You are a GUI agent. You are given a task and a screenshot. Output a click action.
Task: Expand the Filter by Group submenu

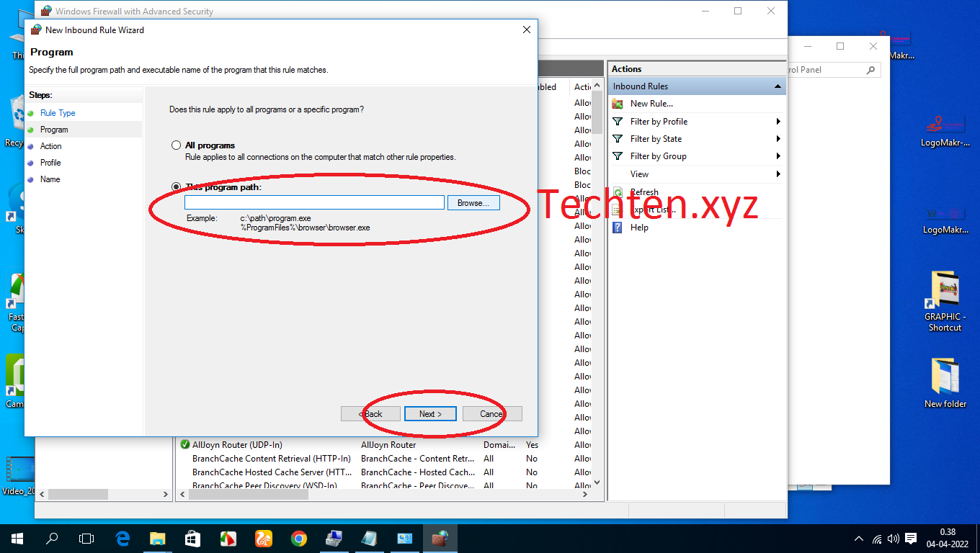(778, 156)
